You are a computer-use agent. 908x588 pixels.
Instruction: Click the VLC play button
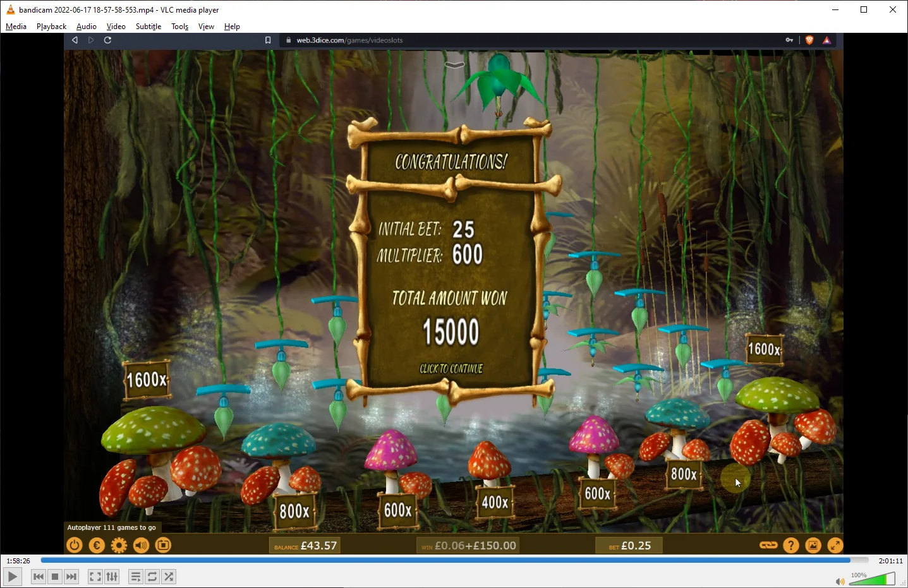(x=12, y=577)
